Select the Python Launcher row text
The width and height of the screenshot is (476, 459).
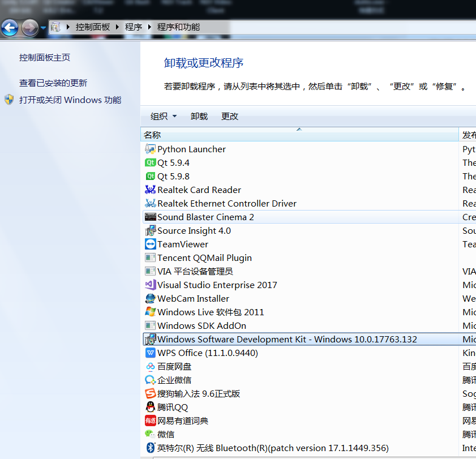tap(191, 149)
